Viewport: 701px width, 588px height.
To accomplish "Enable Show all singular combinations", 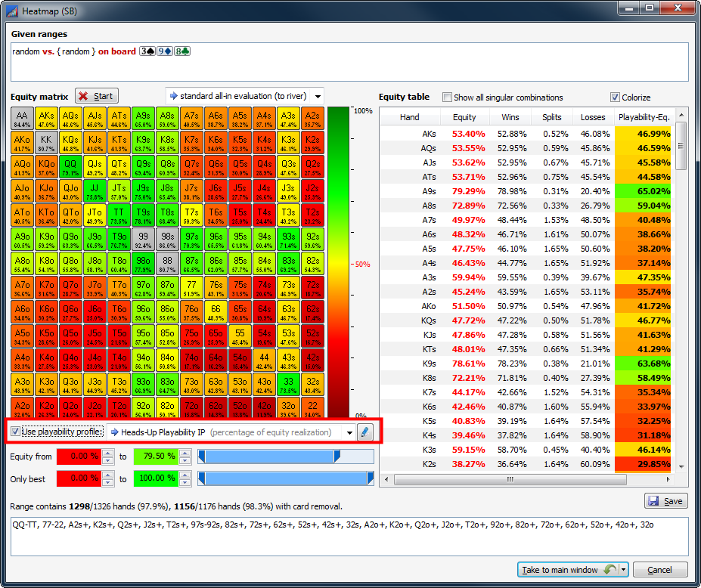I will pyautogui.click(x=447, y=97).
